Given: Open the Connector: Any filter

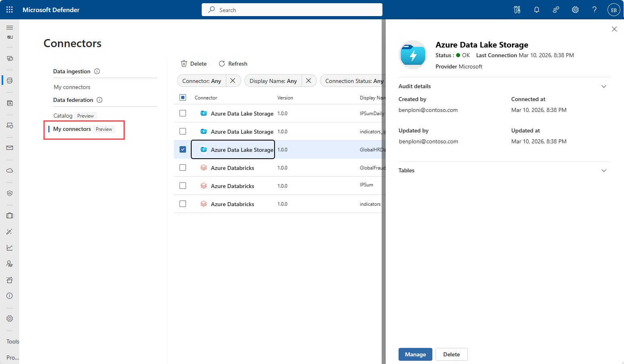Looking at the screenshot, I should (x=202, y=81).
